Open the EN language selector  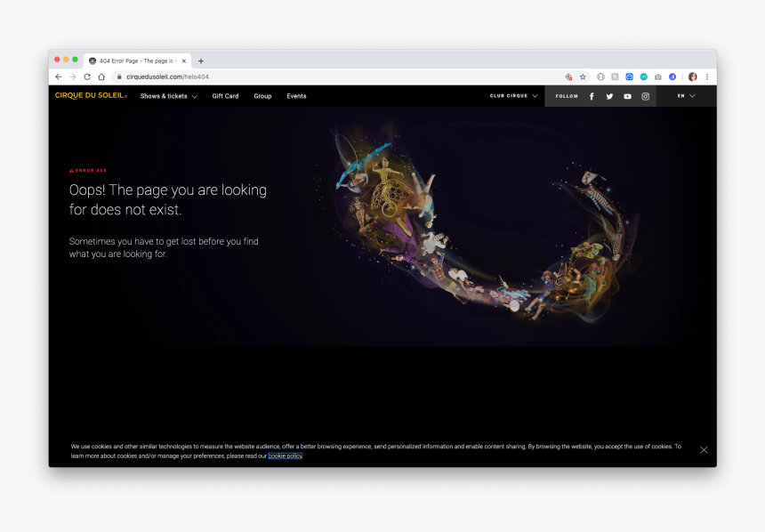point(686,95)
